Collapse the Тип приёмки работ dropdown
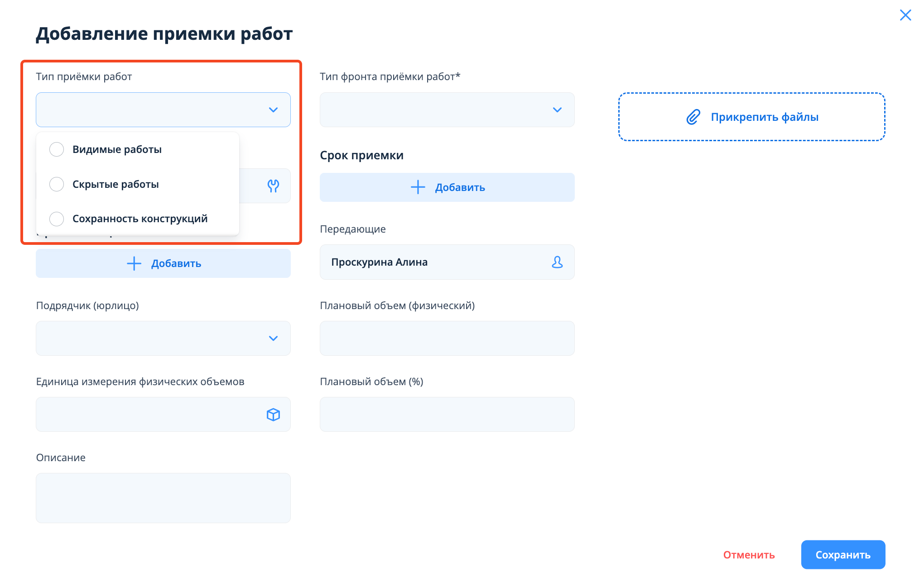 (273, 110)
